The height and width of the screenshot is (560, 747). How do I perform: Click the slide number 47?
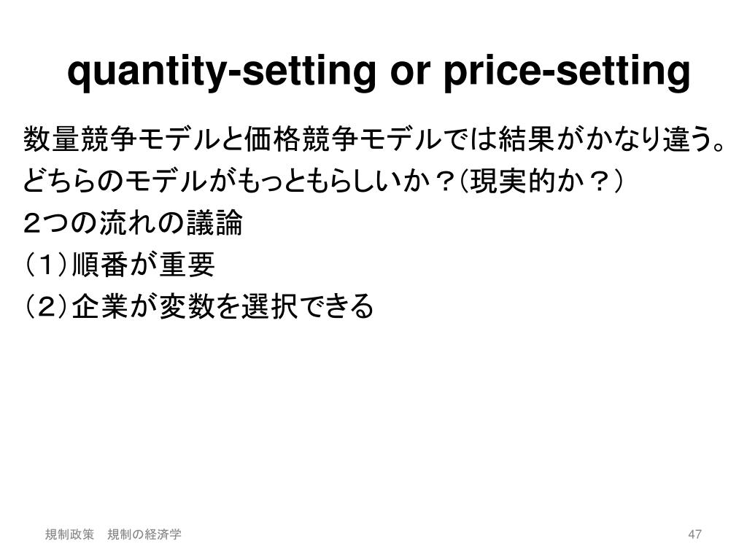[x=694, y=534]
